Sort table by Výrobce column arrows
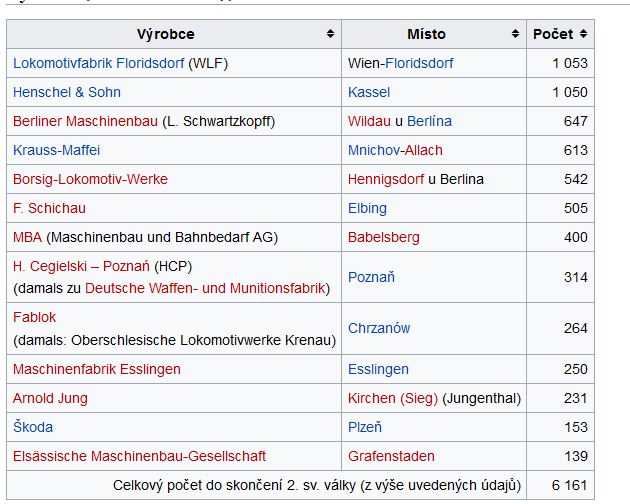The image size is (630, 504). coord(330,34)
